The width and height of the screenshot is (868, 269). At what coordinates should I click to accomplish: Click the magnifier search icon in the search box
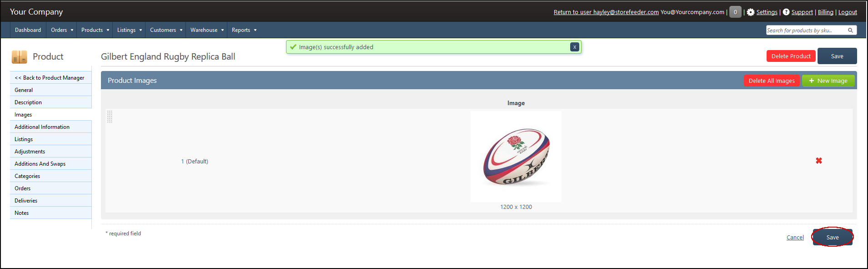click(x=850, y=30)
